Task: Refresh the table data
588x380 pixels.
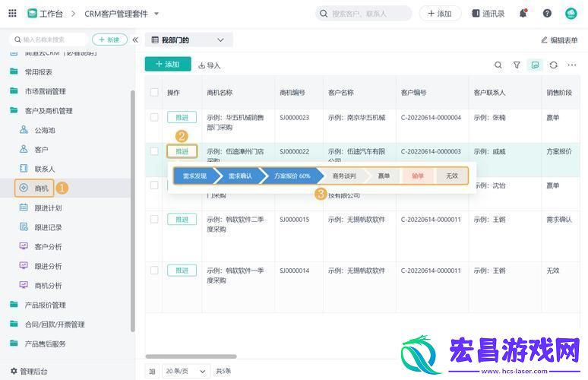Action: [x=554, y=65]
